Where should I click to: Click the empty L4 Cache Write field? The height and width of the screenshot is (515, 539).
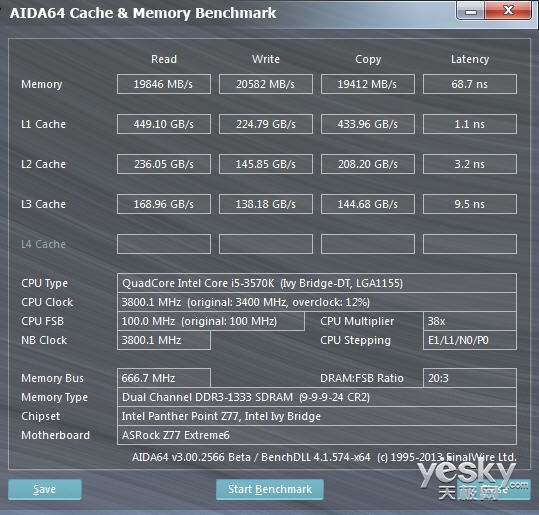click(x=266, y=244)
